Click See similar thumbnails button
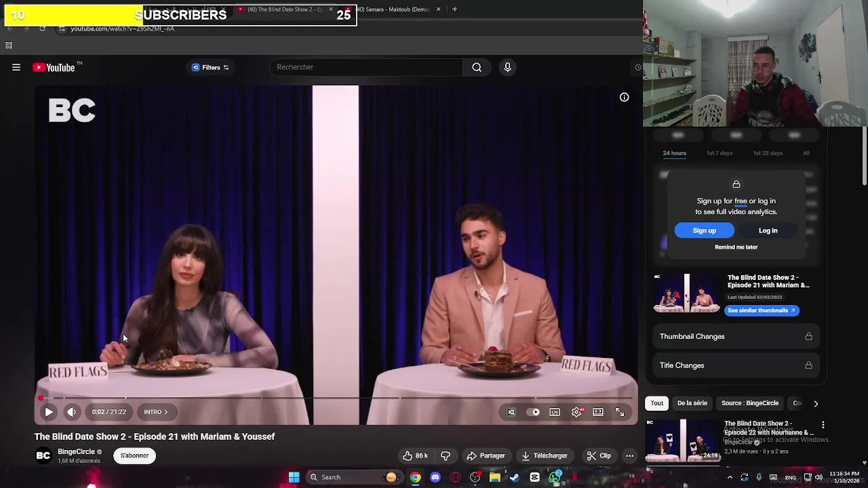The image size is (868, 488). tap(762, 310)
